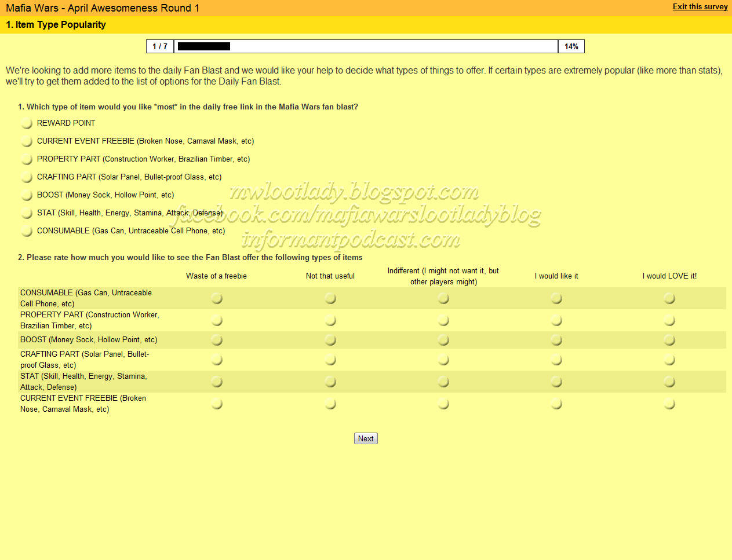The width and height of the screenshot is (732, 560).
Task: Click the 'Not that useful' column header
Action: click(330, 276)
